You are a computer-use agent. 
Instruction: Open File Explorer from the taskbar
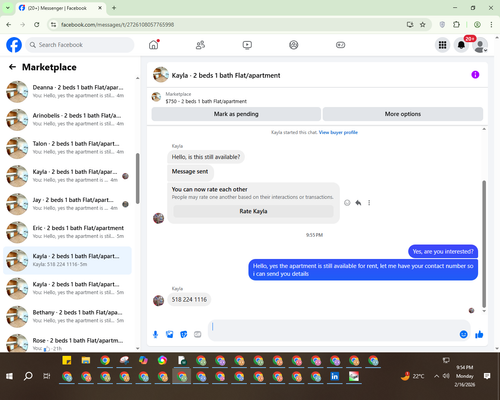pos(86,360)
